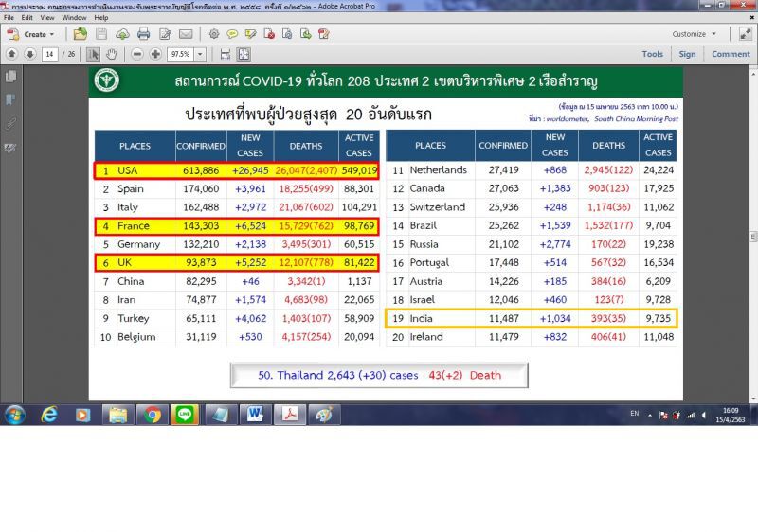The image size is (758, 532).
Task: Click the Rotate Pages icon
Action: tap(287, 34)
